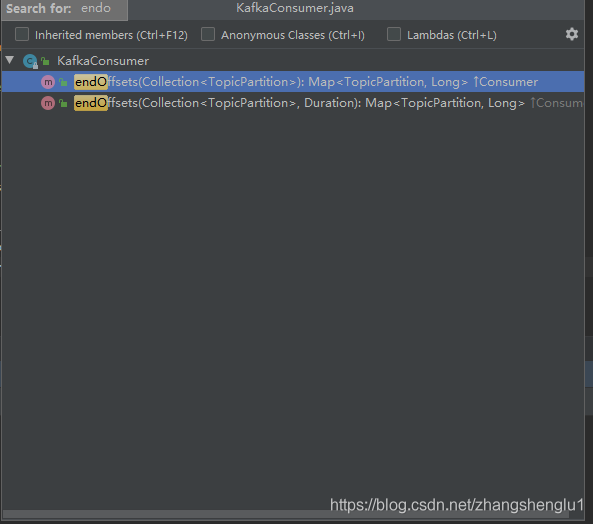
Task: Toggle the Anonymous Classes checkbox
Action: click(208, 34)
